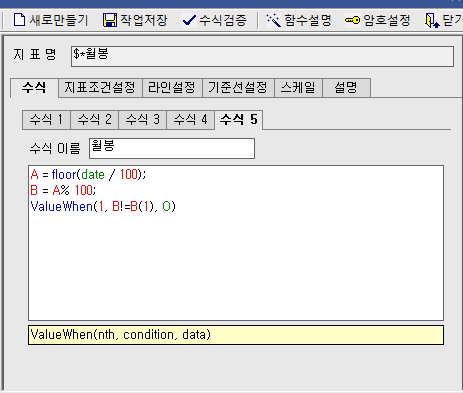Click the ValueWhen(nth, condition, data) hint bar
Screen dimensions: 463x393
coord(236,335)
